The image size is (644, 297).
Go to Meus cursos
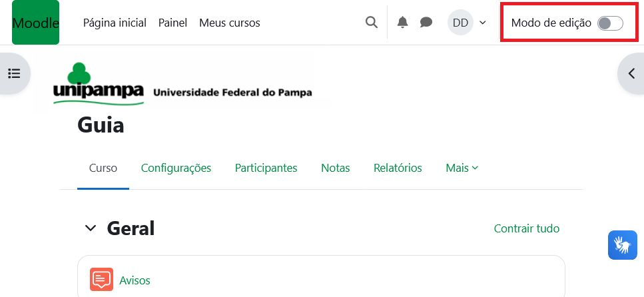[x=229, y=23]
